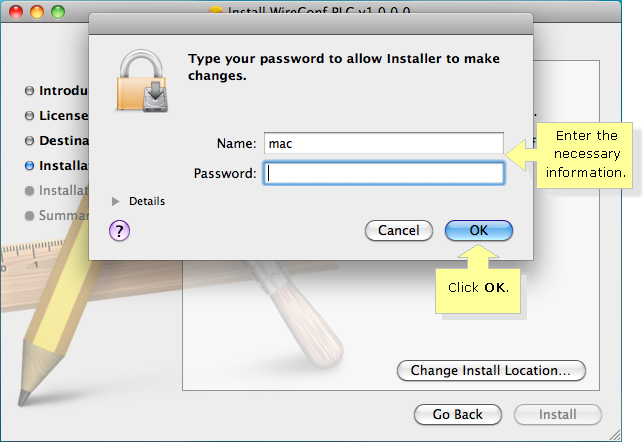Cancel the password dialog

point(399,230)
